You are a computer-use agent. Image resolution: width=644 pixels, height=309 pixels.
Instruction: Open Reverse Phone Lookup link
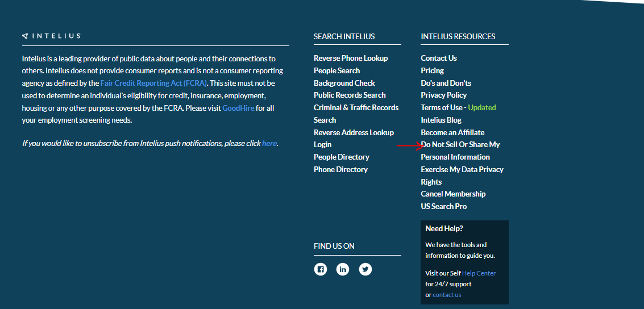point(351,59)
